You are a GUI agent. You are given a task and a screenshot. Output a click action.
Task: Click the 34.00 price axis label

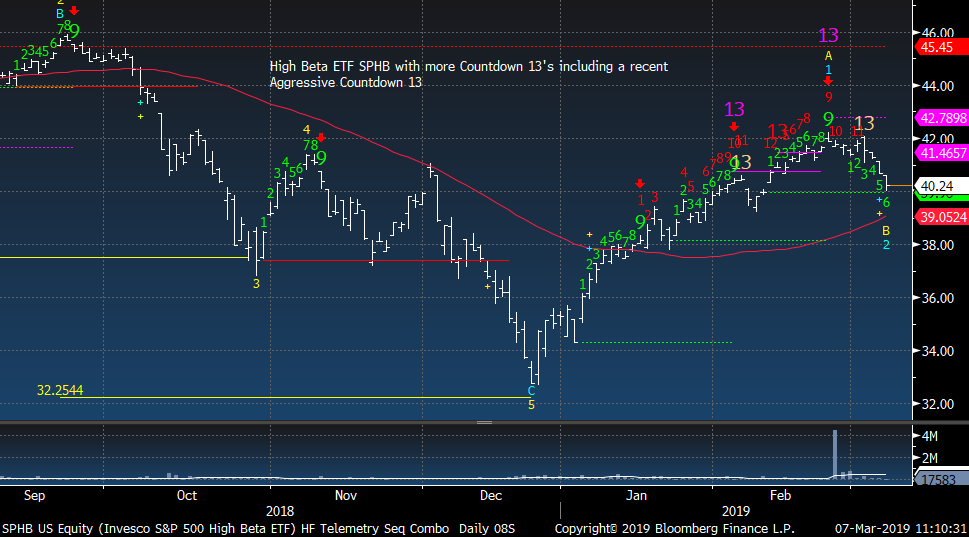(x=937, y=350)
